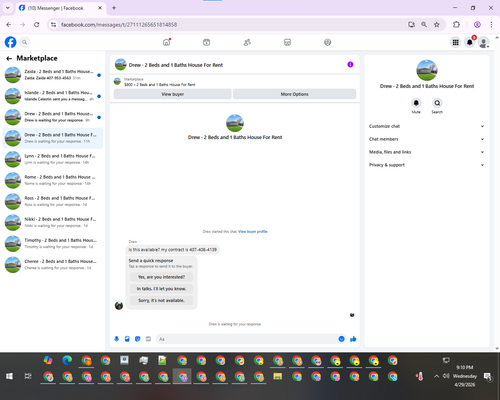This screenshot has width=500, height=400.
Task: Open the tab search dropdown arrow
Action: (8, 8)
